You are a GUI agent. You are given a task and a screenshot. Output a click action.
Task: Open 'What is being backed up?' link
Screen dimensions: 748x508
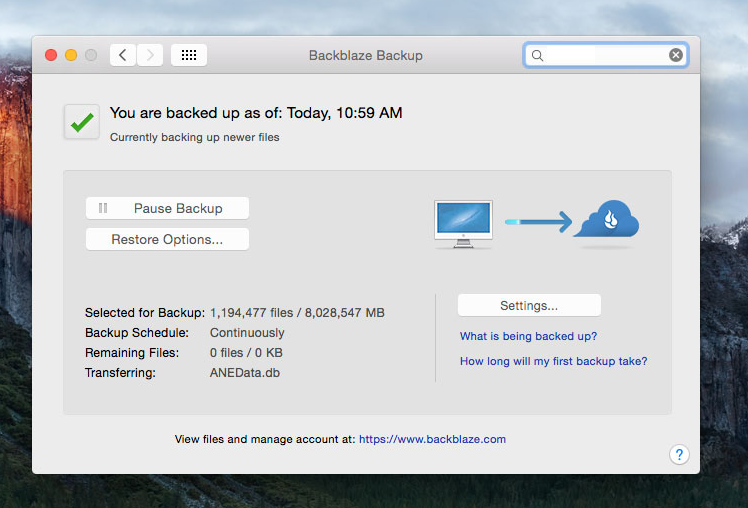tap(528, 336)
